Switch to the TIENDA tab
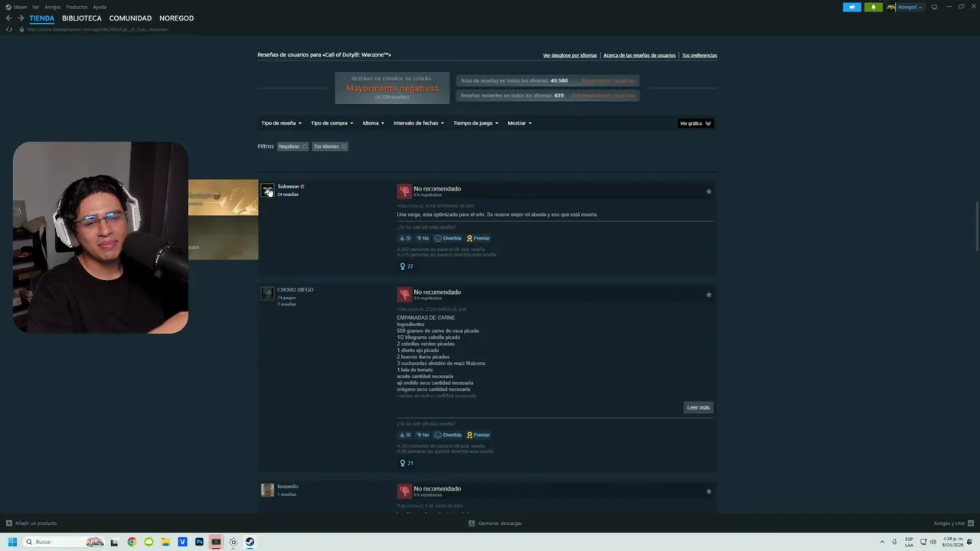 (42, 18)
